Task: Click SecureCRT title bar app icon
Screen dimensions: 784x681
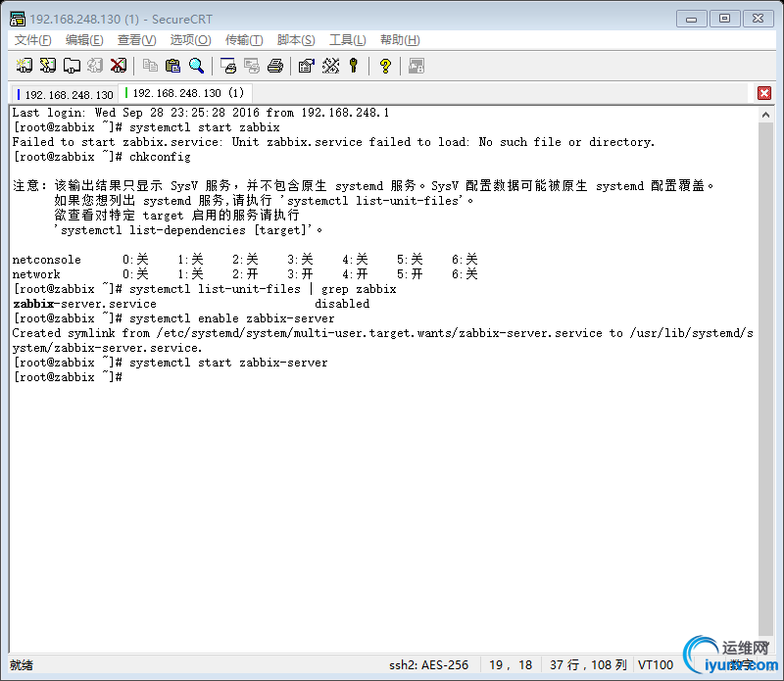Action: click(x=18, y=19)
